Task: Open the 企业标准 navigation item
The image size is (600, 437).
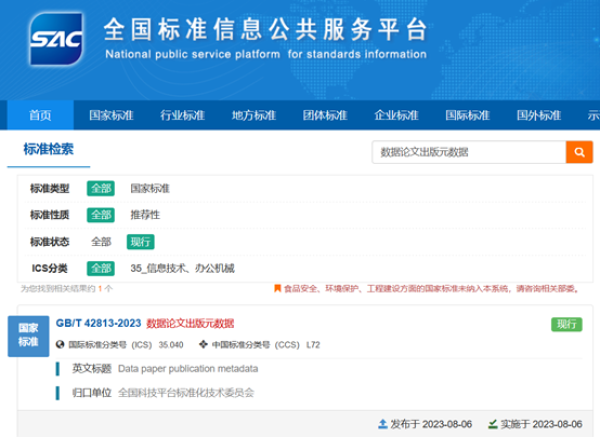Action: [396, 115]
